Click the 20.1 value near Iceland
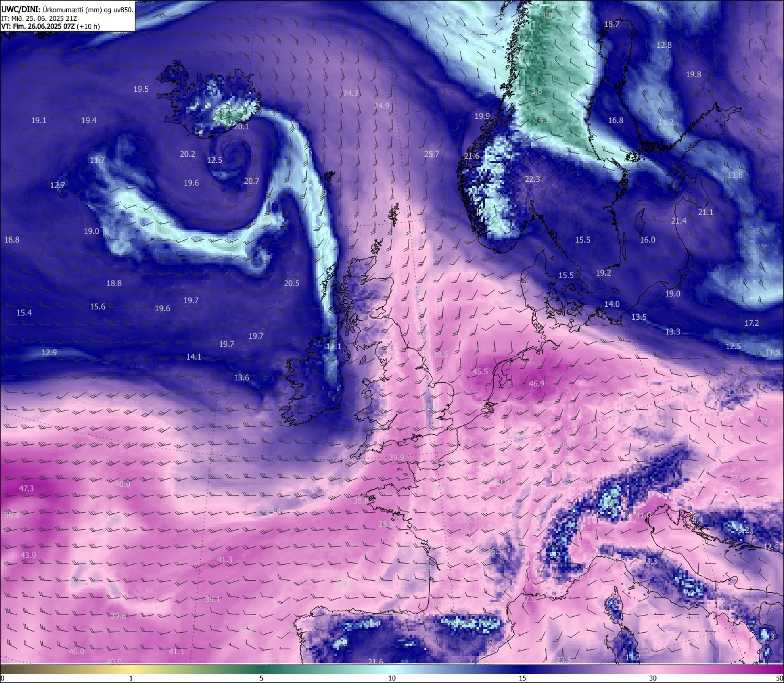Image resolution: width=784 pixels, height=683 pixels. [241, 126]
